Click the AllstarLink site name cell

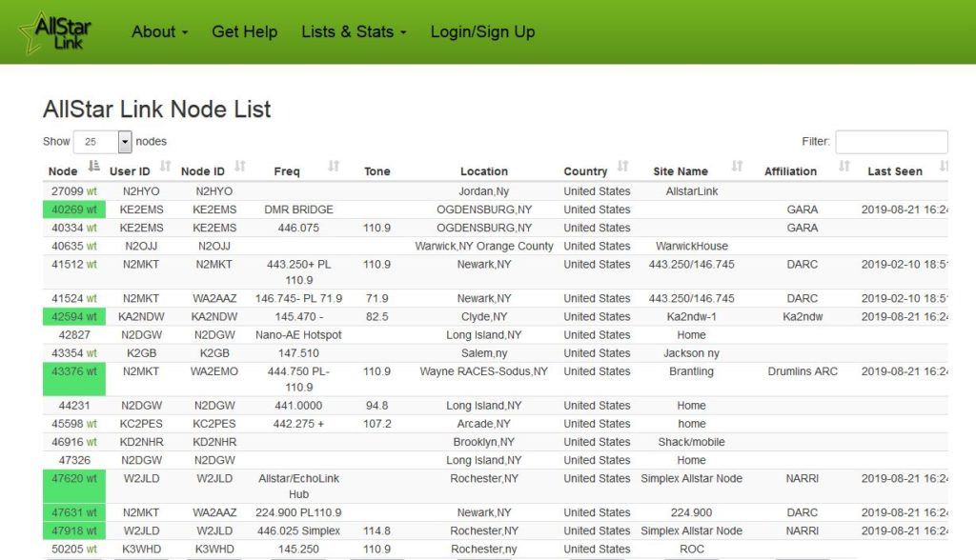[692, 191]
